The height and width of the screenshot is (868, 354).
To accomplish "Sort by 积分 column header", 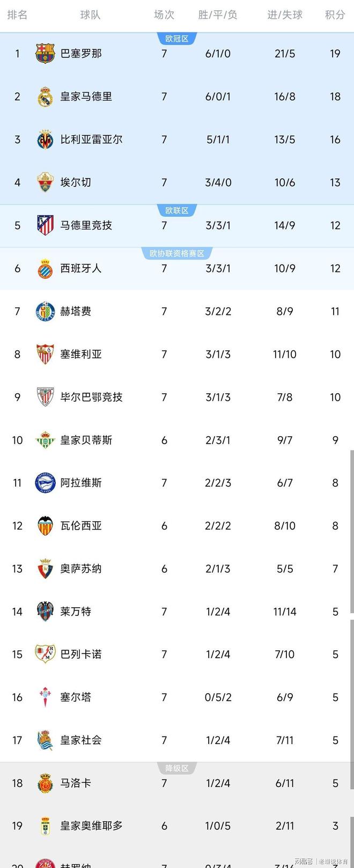I will coord(335,15).
